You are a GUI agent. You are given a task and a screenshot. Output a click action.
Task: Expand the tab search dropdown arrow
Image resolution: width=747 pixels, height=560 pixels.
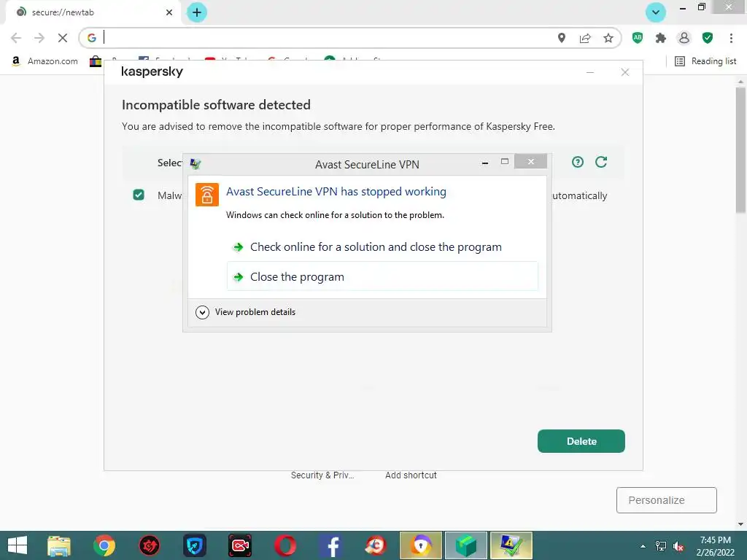(x=656, y=12)
